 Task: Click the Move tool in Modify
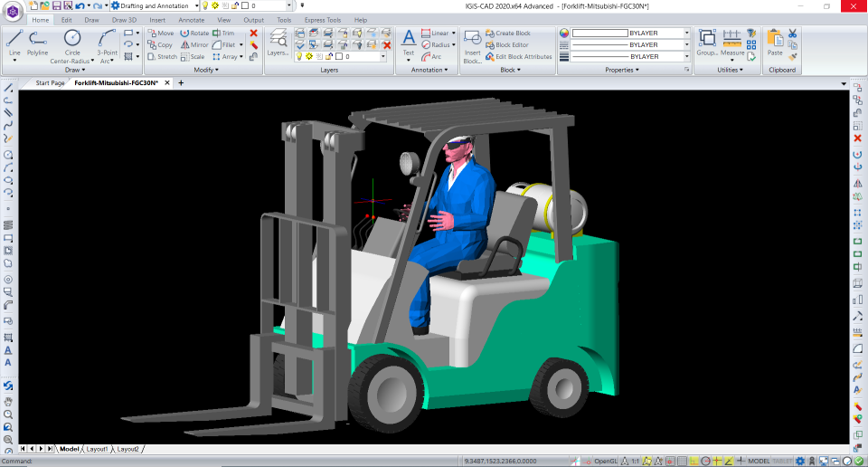161,33
